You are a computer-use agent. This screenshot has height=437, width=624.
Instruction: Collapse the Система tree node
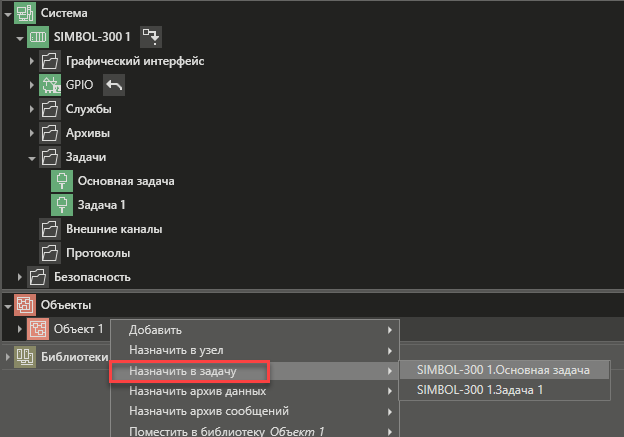pyautogui.click(x=8, y=14)
